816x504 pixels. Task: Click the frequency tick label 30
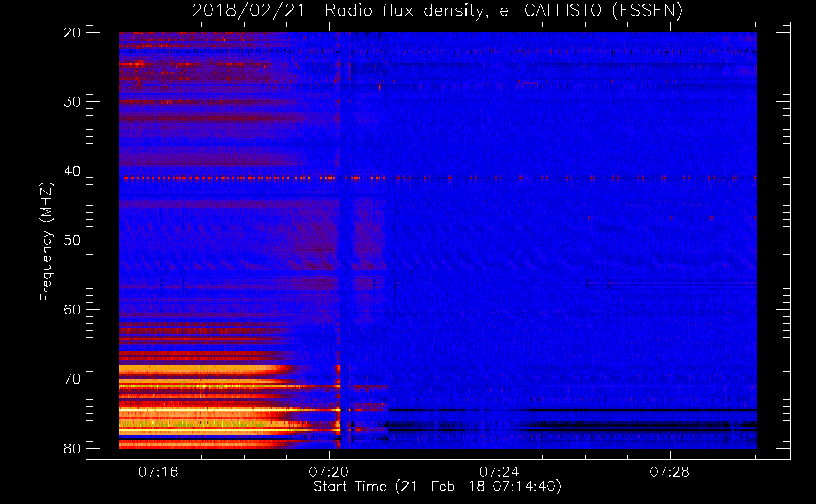point(72,102)
